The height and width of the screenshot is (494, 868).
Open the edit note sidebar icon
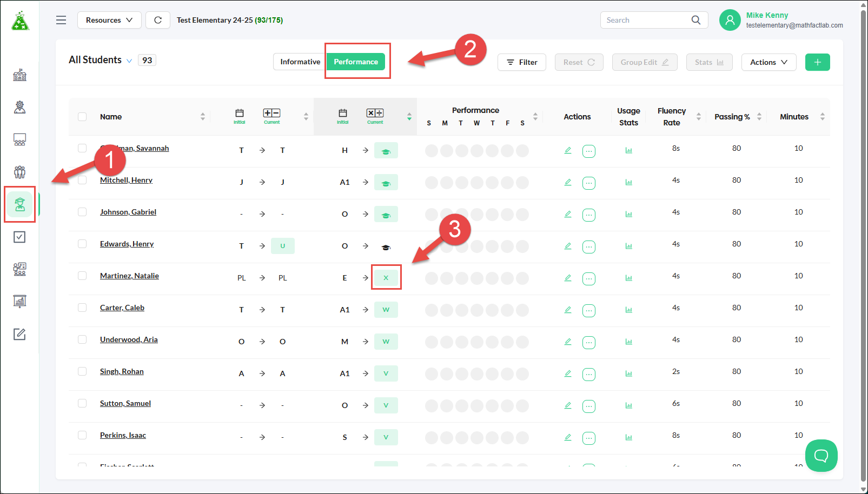click(19, 334)
